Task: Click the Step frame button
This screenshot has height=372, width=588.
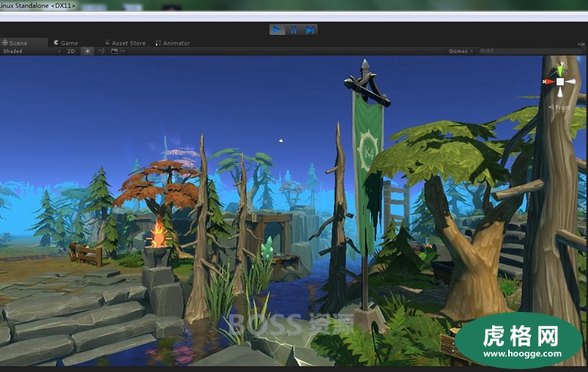Action: (x=310, y=29)
